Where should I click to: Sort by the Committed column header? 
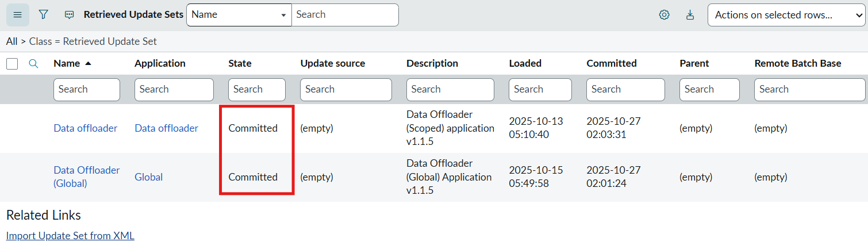pyautogui.click(x=612, y=63)
